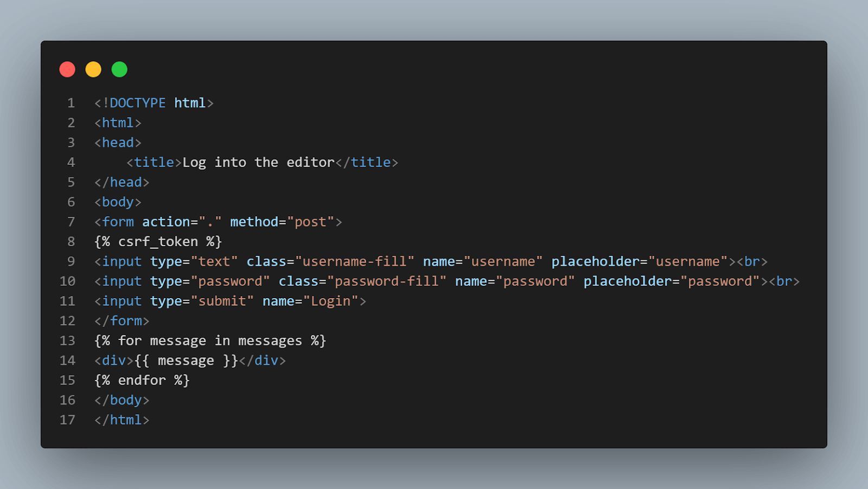Click the yellow minimize dot
The width and height of the screenshot is (868, 489).
click(93, 69)
